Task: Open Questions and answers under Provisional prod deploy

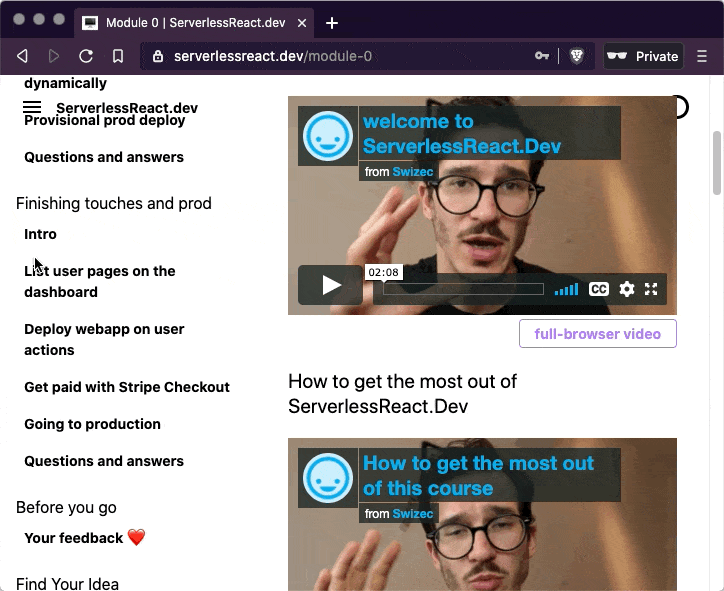Action: [x=104, y=157]
